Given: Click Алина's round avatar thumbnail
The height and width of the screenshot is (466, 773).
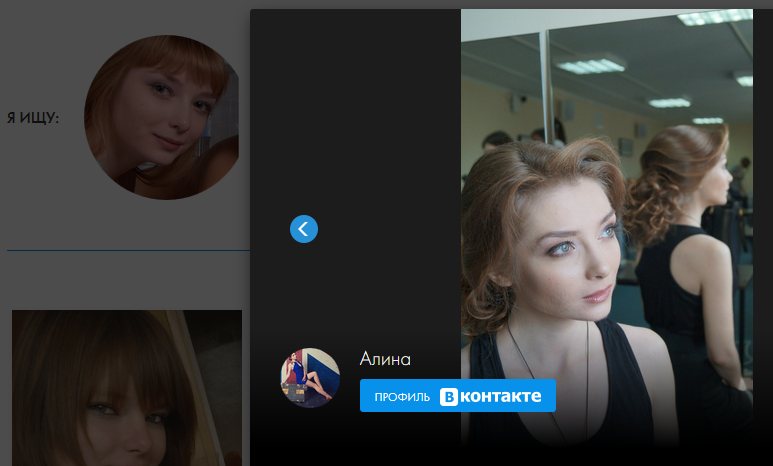Looking at the screenshot, I should (310, 378).
